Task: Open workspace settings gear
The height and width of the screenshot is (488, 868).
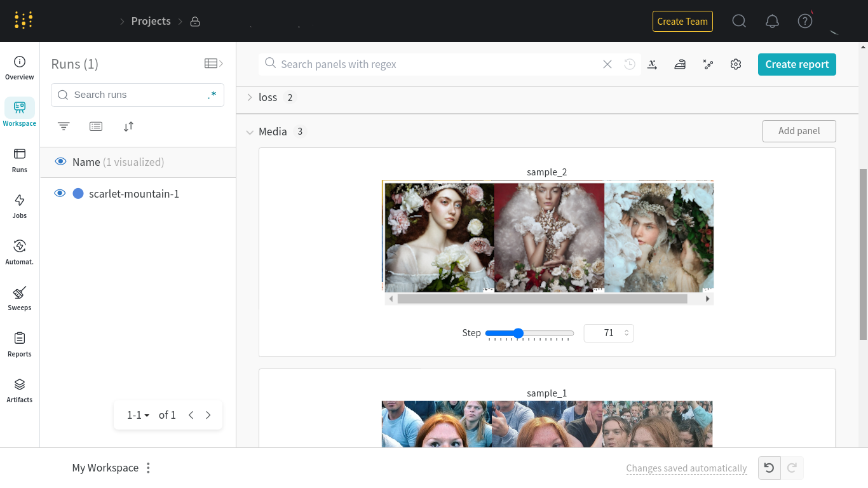Action: pos(736,64)
